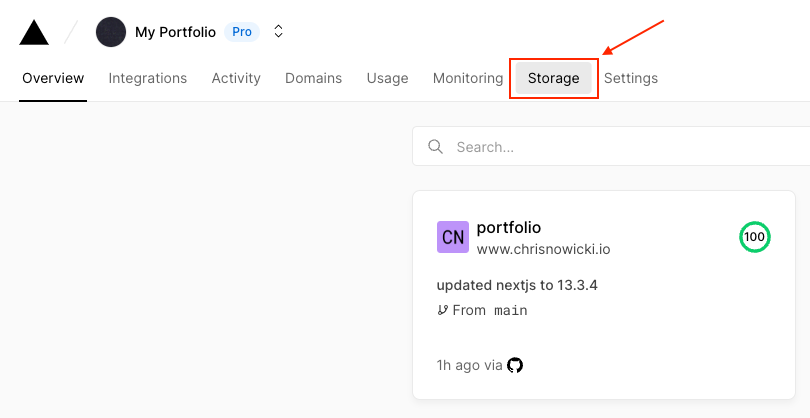Click into the Search input field
Image resolution: width=810 pixels, height=418 pixels.
coord(620,147)
